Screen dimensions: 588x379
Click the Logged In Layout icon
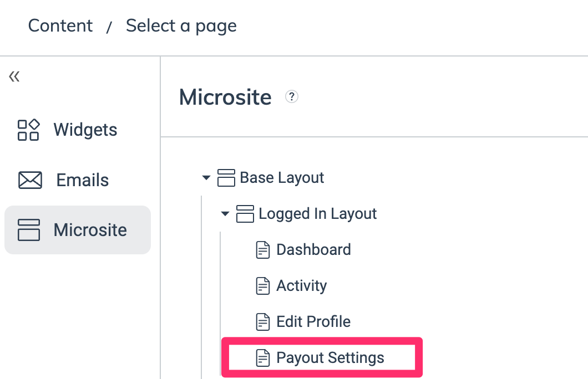[245, 214]
